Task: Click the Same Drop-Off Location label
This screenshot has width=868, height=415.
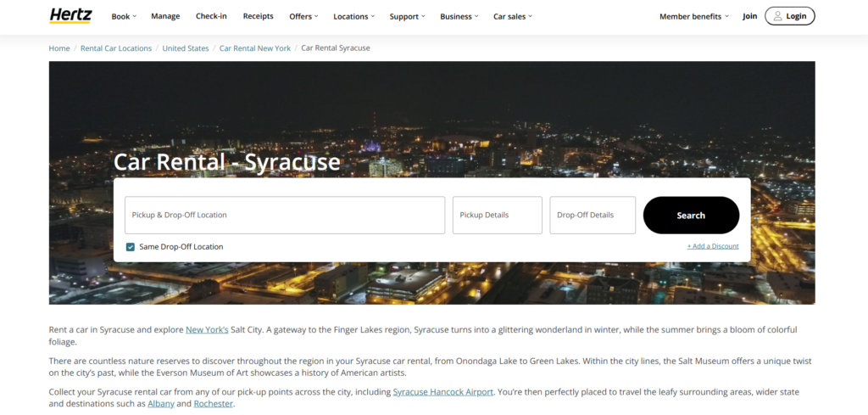Action: 181,247
